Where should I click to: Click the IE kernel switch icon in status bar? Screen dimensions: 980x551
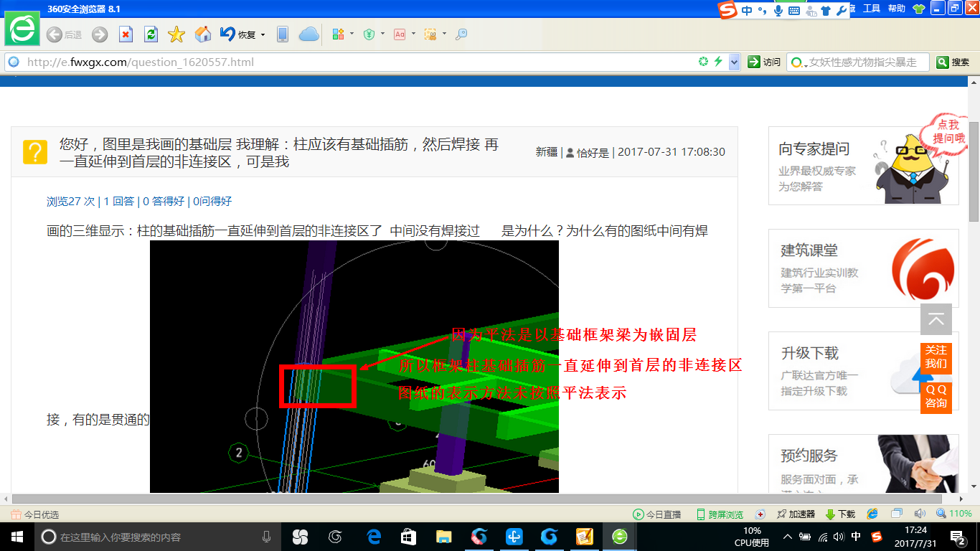[872, 514]
